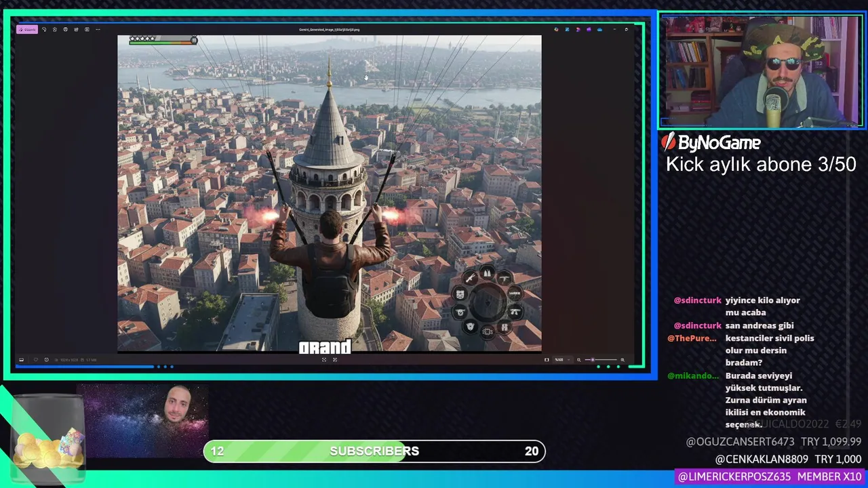Click the 'Kick aylık abone 3/50' text
The image size is (868, 488).
[761, 165]
